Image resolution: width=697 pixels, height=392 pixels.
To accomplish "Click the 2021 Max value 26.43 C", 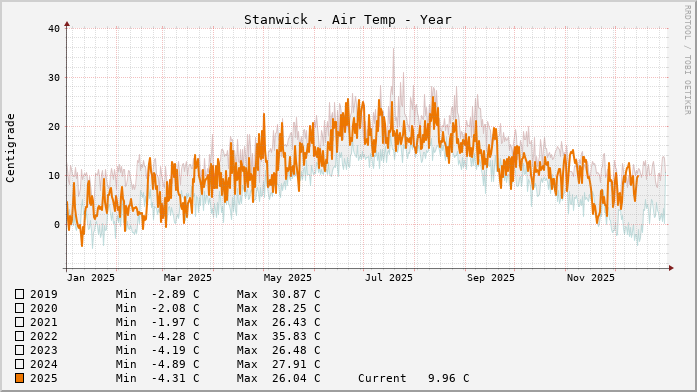I will coord(296,322).
